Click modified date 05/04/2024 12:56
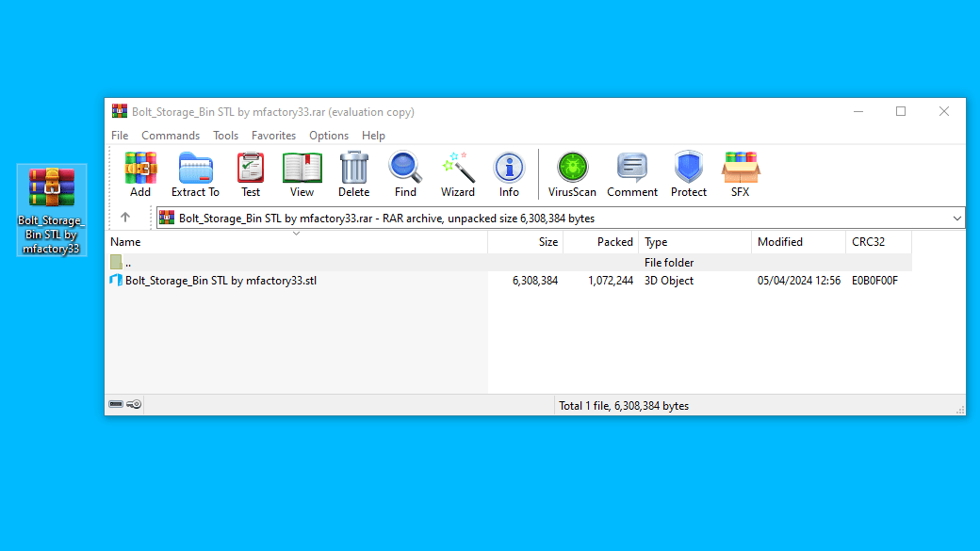This screenshot has height=551, width=980. tap(799, 281)
